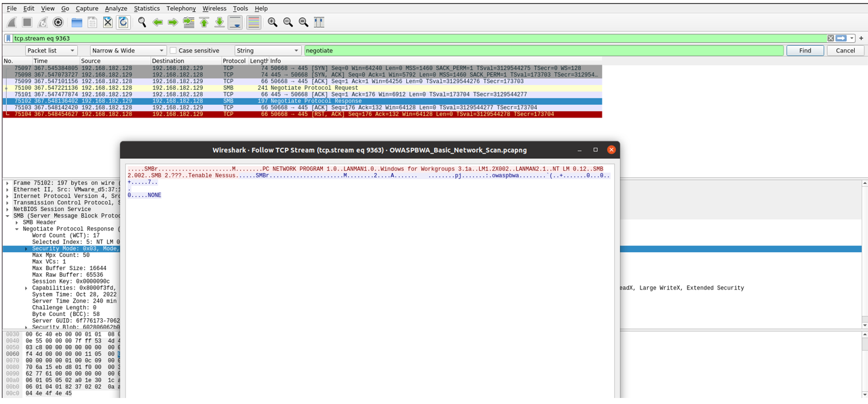Toggle the Case sensitive checkbox
868x404 pixels.
tap(173, 51)
